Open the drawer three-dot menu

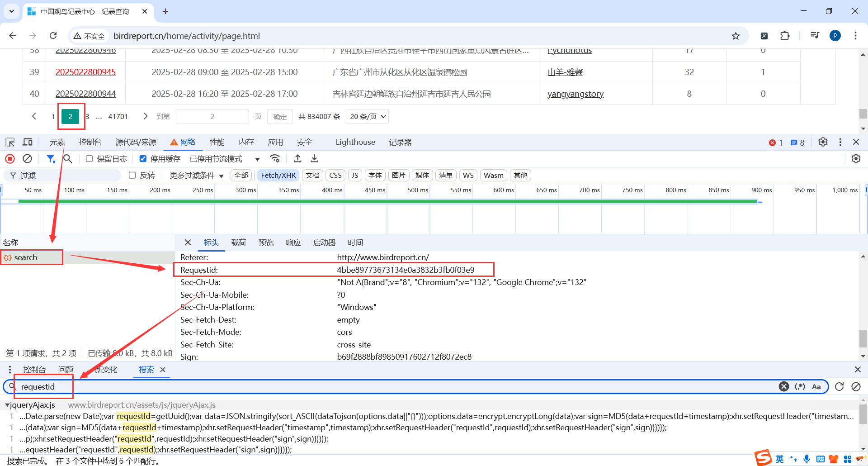(10, 370)
